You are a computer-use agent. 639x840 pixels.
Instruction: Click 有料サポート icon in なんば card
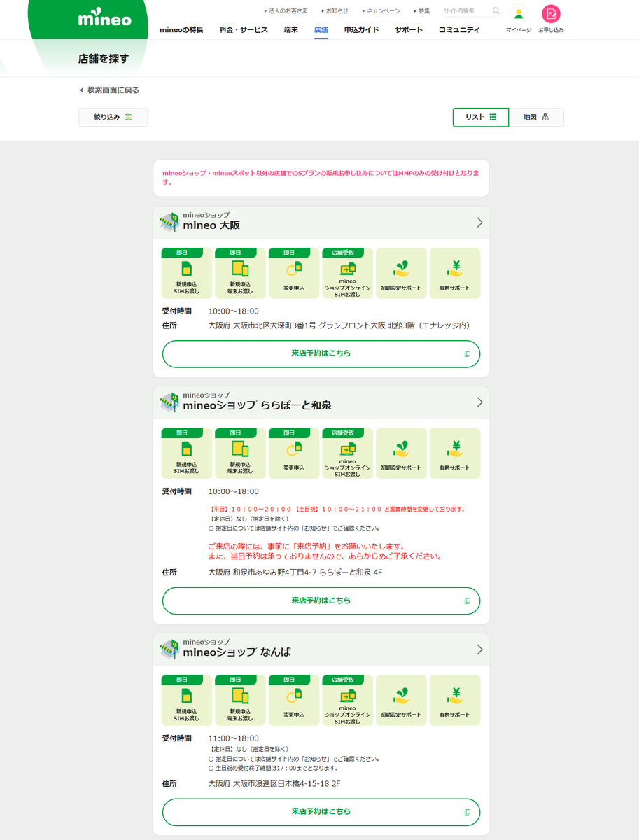coord(455,701)
